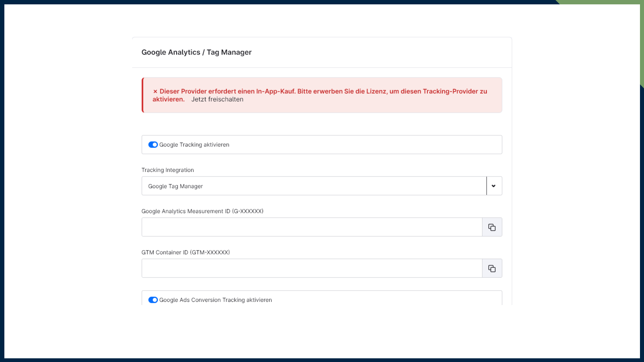This screenshot has height=362, width=644.
Task: Select the Google Tag Manager combo box
Action: (x=314, y=186)
